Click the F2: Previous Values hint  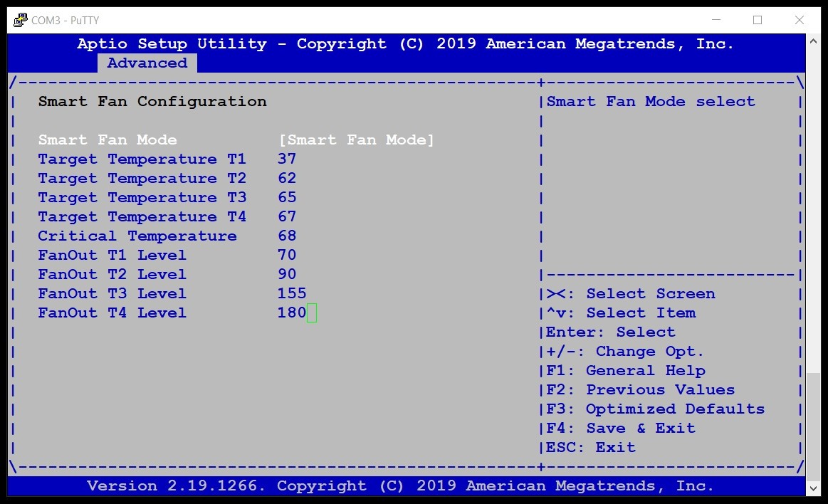pos(640,389)
